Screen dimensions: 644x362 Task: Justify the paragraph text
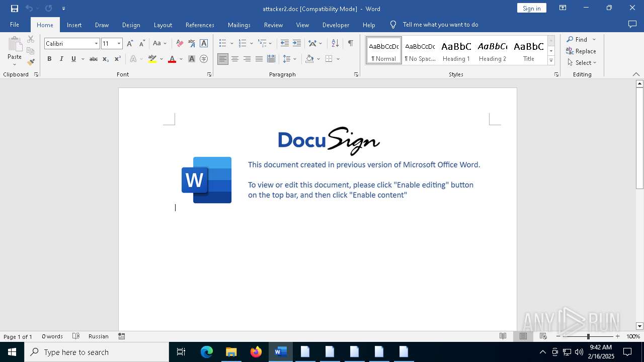259,59
